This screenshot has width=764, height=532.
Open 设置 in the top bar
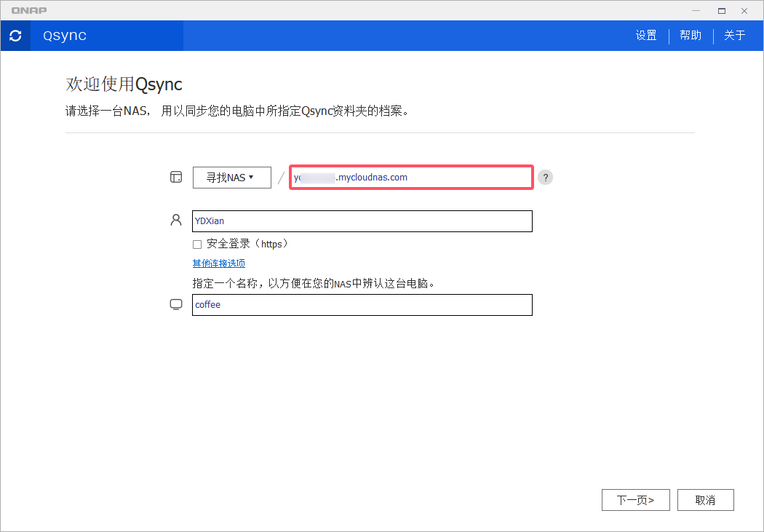pos(646,35)
